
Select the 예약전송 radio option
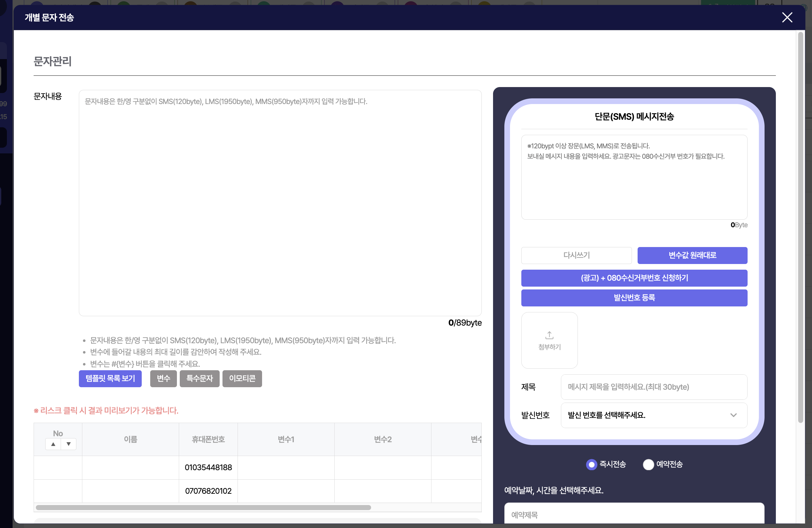(x=648, y=465)
